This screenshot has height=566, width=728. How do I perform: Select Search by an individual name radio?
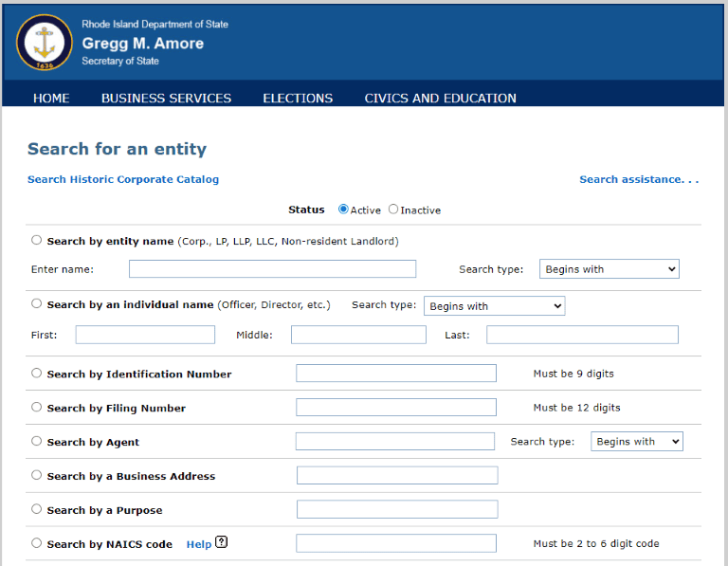pos(37,304)
